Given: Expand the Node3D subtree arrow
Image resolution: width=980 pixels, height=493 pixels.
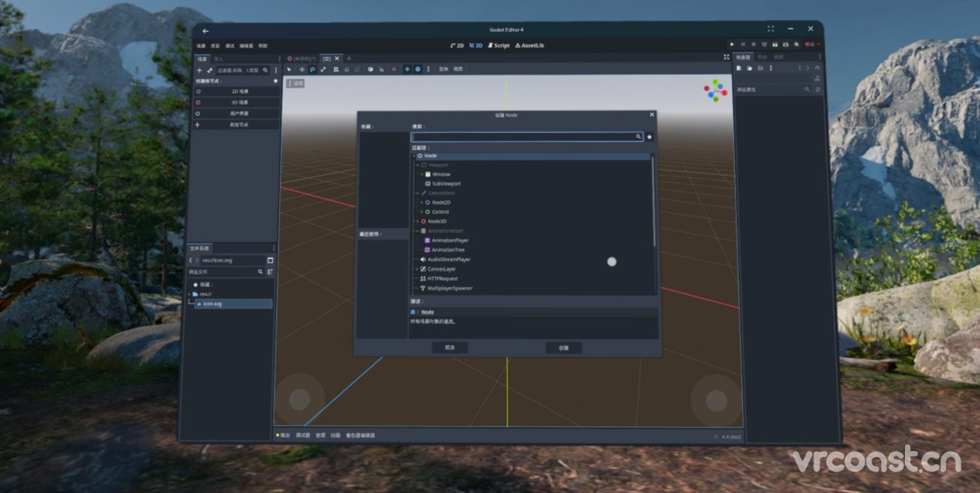Looking at the screenshot, I should 417,221.
